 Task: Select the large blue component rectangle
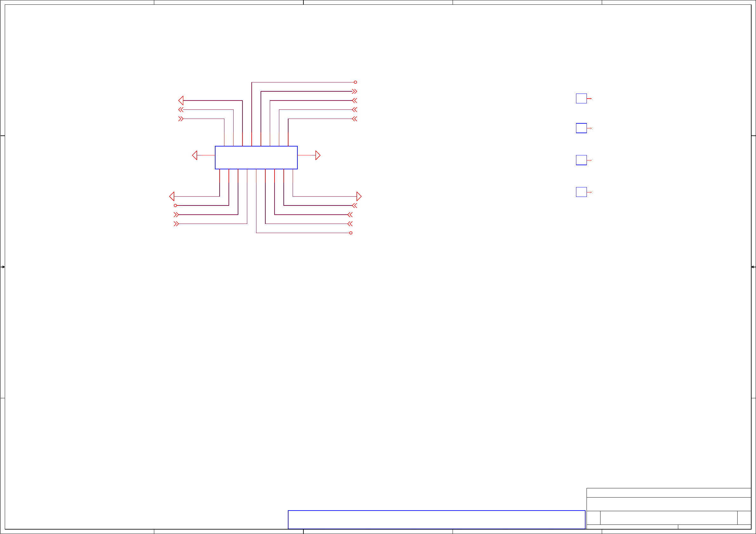point(256,158)
